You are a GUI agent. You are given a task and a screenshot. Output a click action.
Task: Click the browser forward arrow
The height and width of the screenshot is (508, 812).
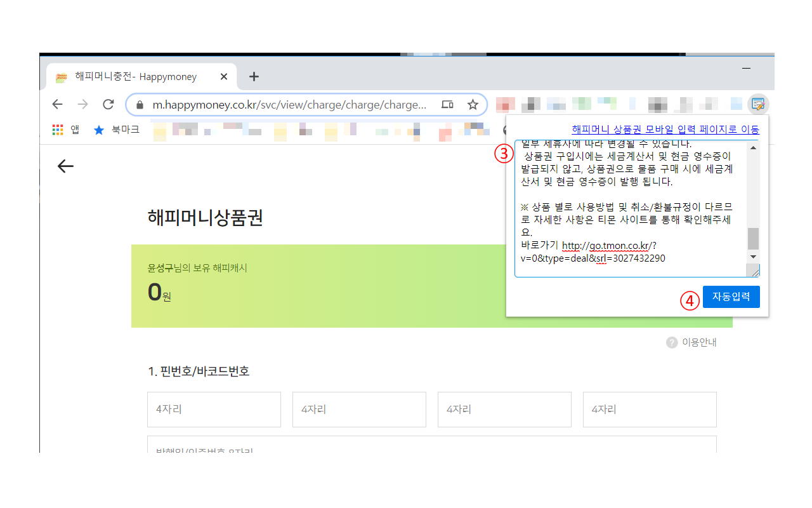click(83, 104)
